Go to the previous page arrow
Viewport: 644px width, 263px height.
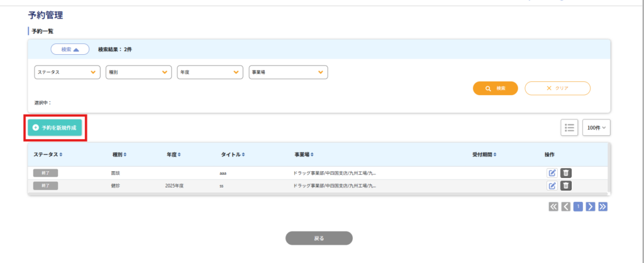click(x=565, y=206)
